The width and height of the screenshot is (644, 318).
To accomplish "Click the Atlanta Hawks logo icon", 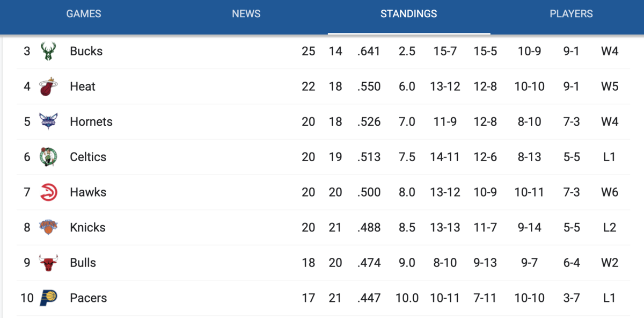I will point(48,192).
